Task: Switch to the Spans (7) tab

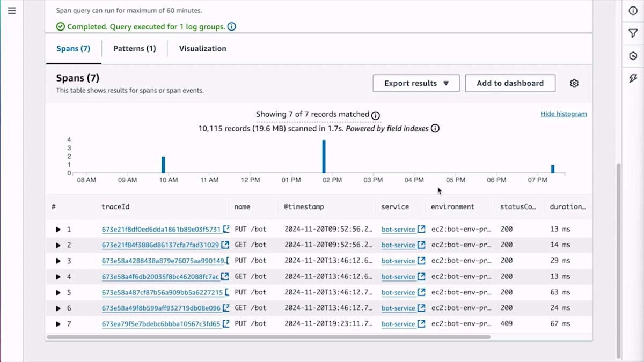Action: (x=74, y=48)
